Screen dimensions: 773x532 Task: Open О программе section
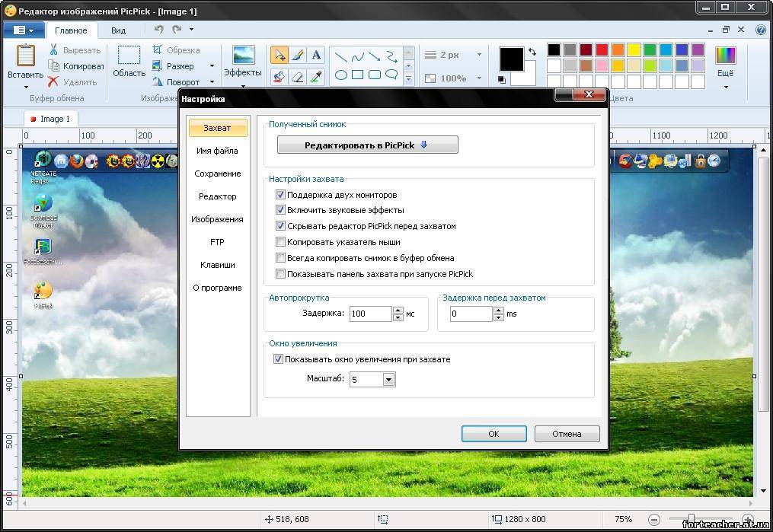click(217, 288)
